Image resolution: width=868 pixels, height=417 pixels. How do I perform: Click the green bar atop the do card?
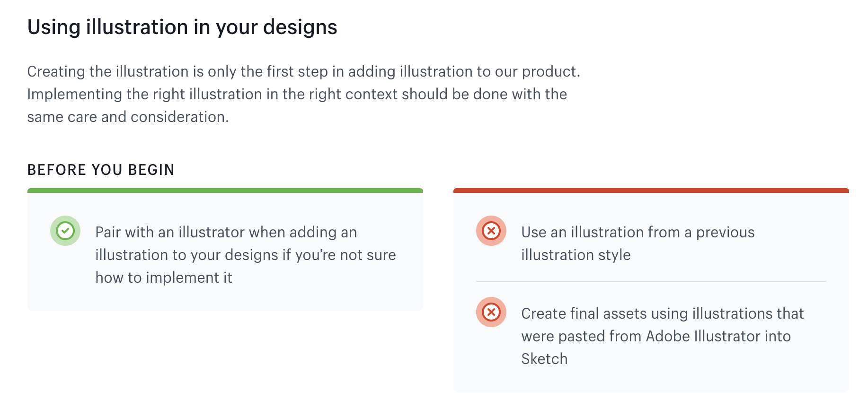click(x=225, y=191)
